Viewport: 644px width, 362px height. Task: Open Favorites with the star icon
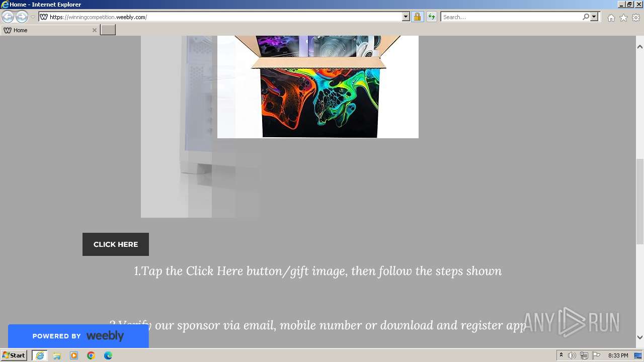click(623, 18)
